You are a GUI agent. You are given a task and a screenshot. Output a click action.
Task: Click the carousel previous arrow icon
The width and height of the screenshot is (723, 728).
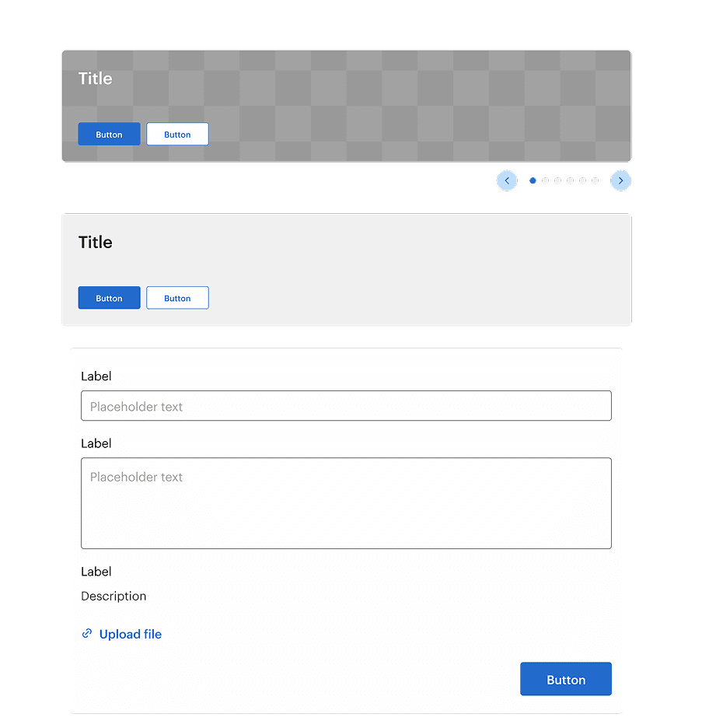pos(507,180)
